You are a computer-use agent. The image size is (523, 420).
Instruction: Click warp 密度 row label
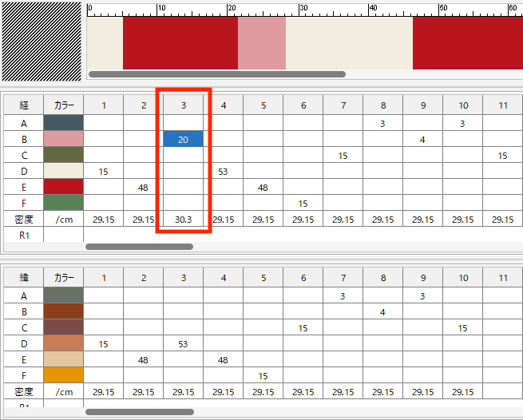[24, 219]
